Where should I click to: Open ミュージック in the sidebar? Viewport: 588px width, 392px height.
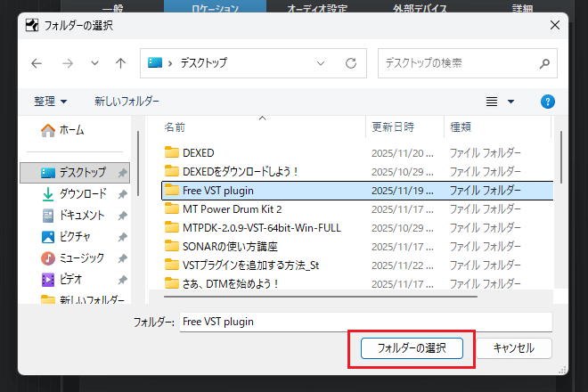coord(81,257)
